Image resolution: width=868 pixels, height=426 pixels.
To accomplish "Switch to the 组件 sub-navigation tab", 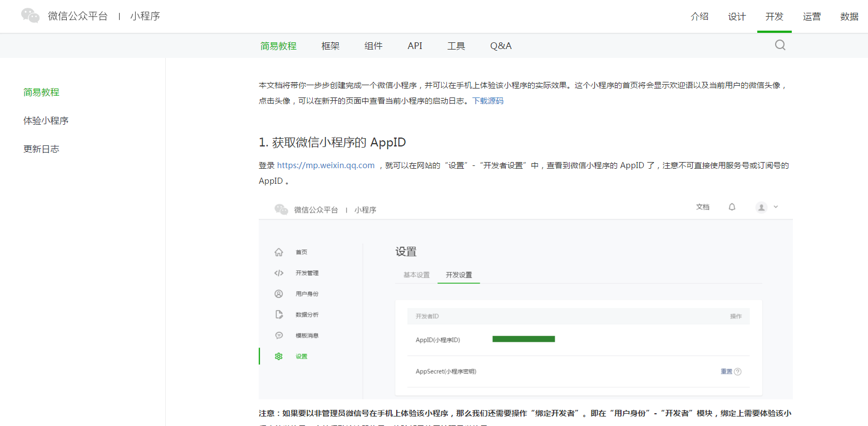I will point(373,46).
